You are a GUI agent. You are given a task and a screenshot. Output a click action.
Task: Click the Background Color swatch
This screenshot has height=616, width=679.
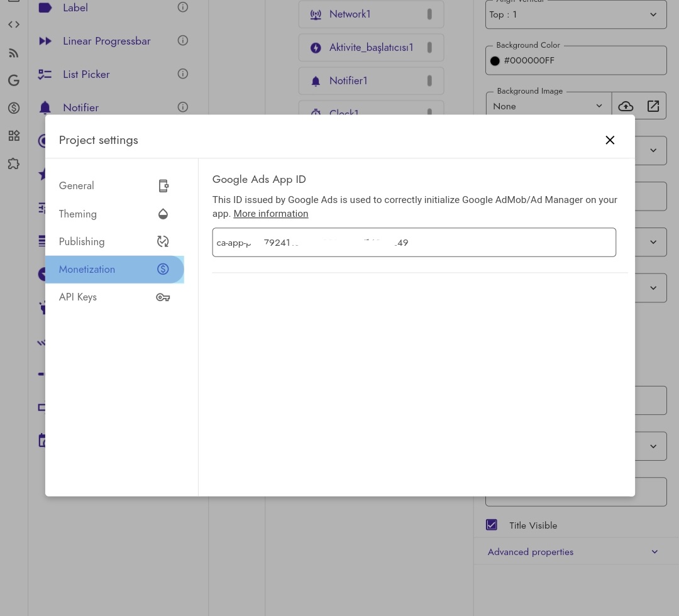tap(495, 61)
